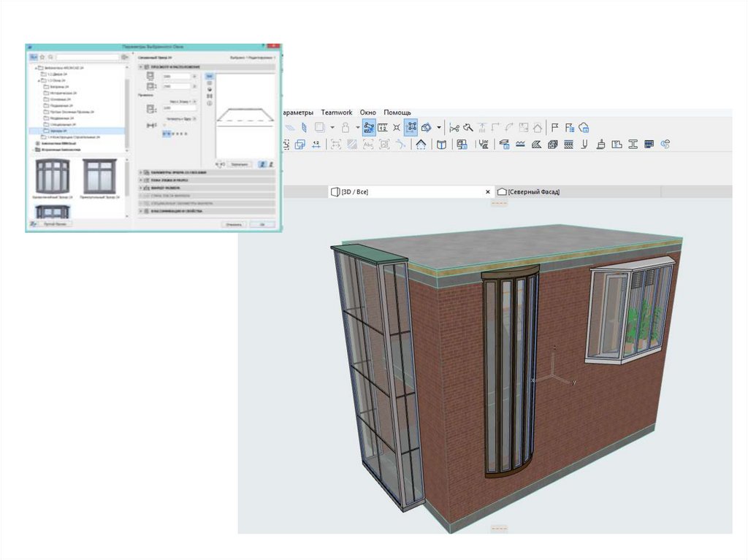Select the flag marker icon in toolbar
This screenshot has width=748, height=560.
(x=554, y=128)
